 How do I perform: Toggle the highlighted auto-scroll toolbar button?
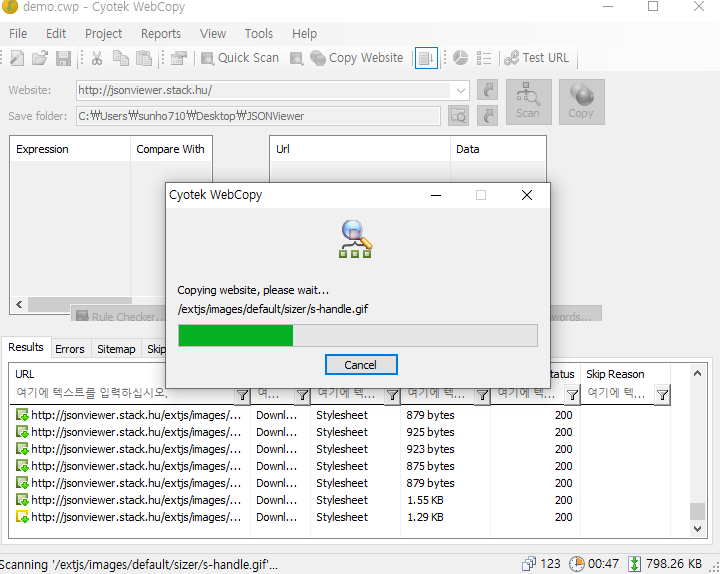(x=426, y=58)
